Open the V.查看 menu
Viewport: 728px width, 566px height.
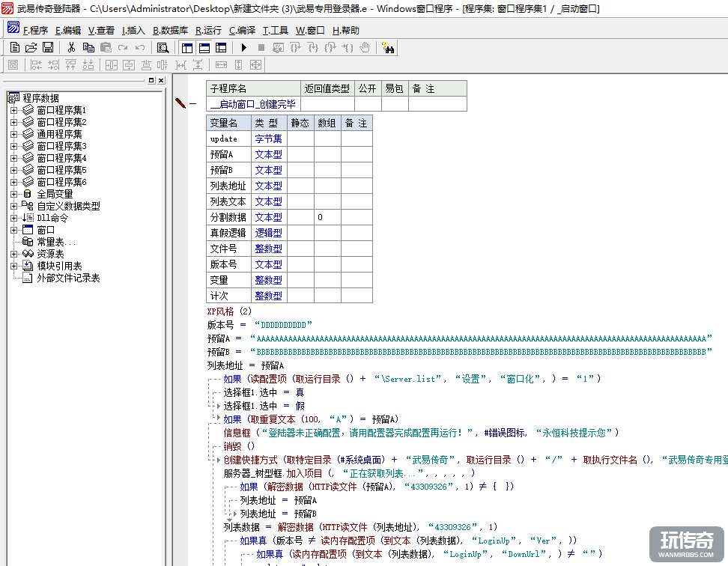101,31
